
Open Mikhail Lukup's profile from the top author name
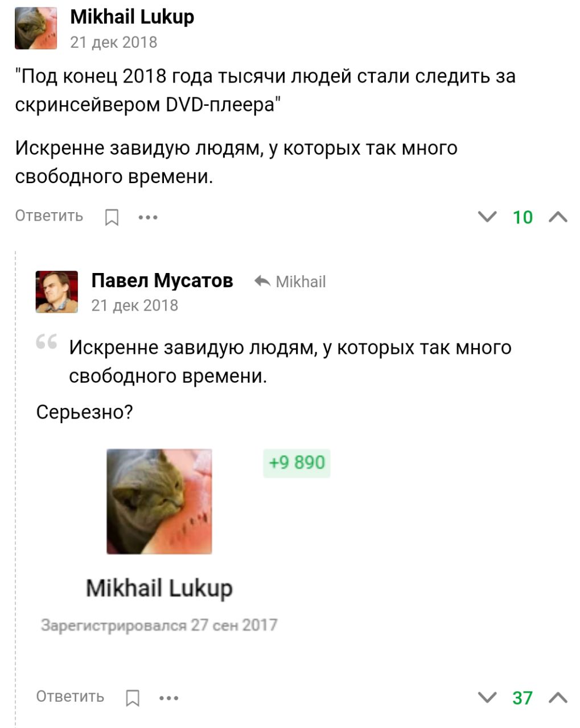[132, 17]
